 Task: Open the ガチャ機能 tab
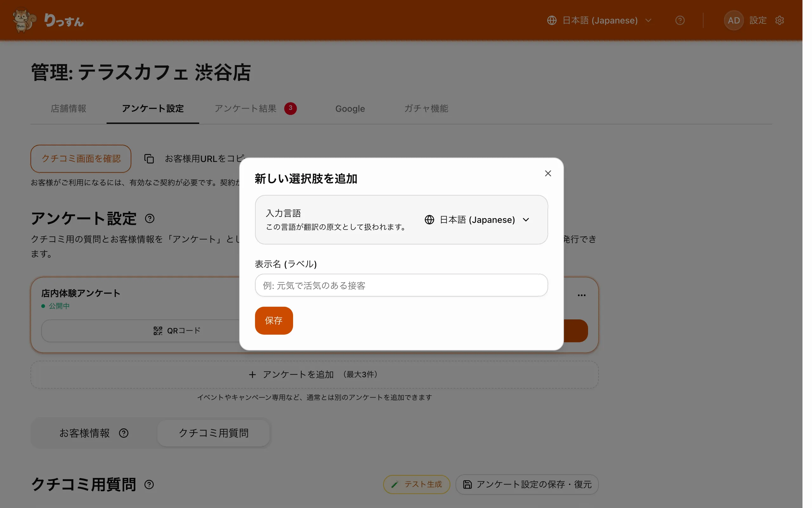click(426, 109)
